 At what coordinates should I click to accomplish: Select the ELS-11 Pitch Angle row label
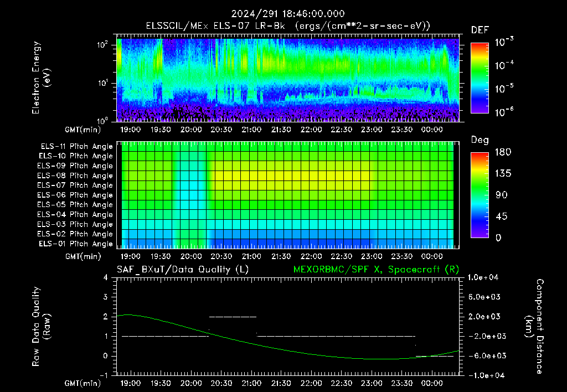[x=76, y=147]
